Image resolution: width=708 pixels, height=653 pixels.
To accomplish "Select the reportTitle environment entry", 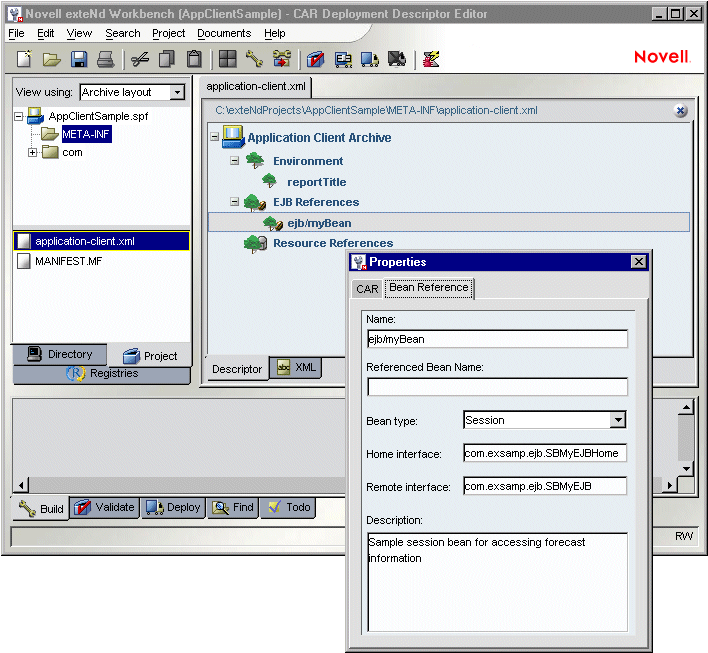I will [x=317, y=182].
